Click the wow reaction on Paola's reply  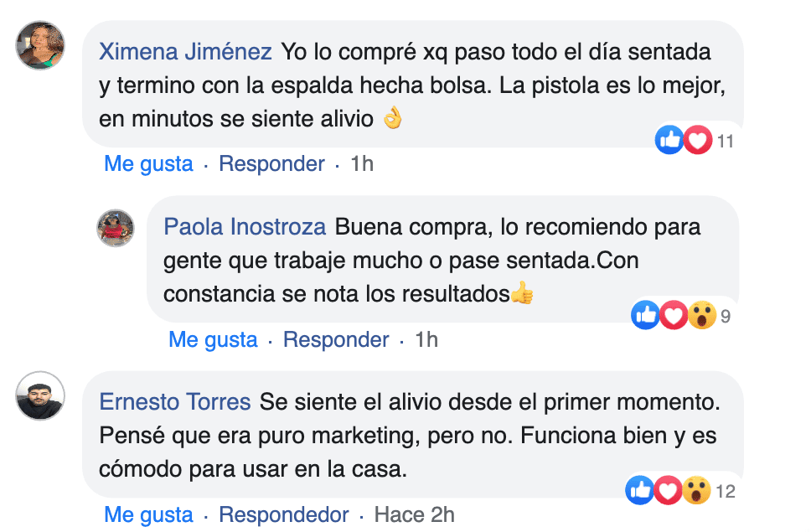click(701, 316)
